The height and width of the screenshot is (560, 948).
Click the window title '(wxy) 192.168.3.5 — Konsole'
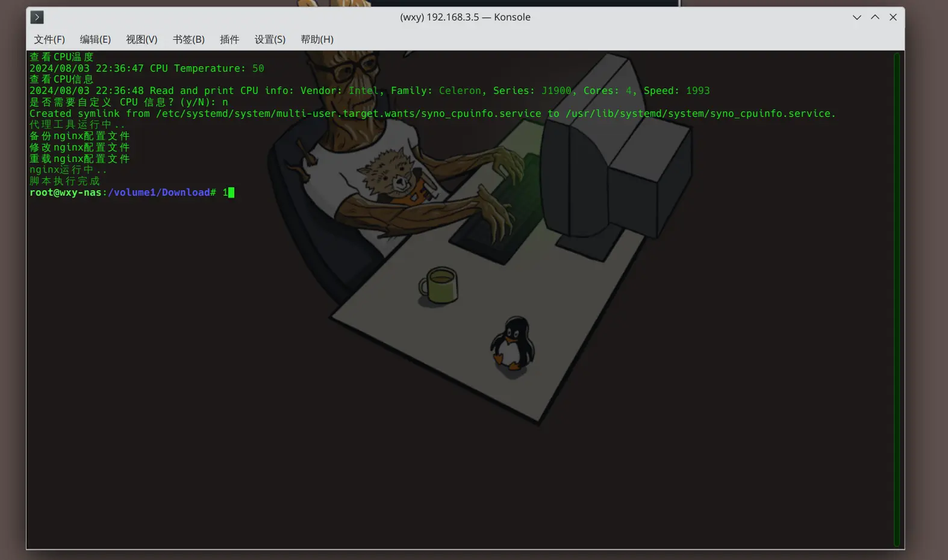[x=465, y=17]
